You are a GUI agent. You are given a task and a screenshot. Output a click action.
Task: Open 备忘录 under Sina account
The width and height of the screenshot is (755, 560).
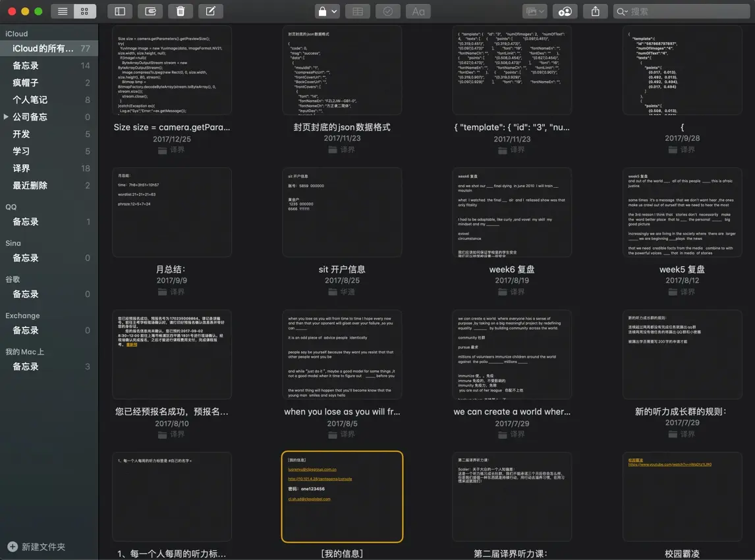coord(49,258)
